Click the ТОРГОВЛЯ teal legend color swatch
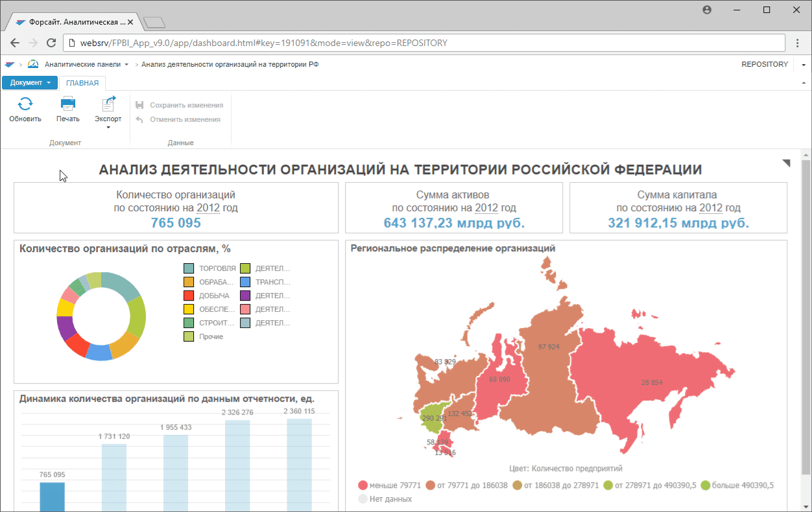Viewport: 812px width, 512px height. pos(189,268)
